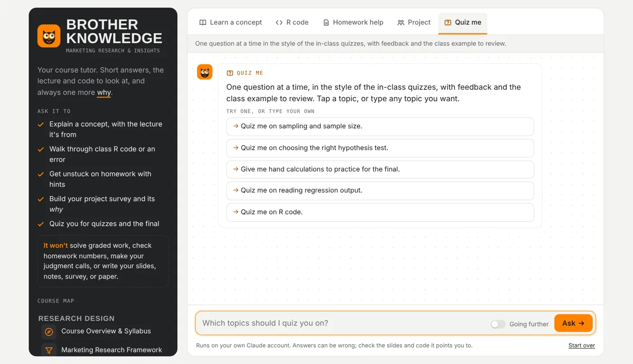Click the arrow icon on the Ask button
Viewport: 633px width, 364px height.
coord(581,323)
